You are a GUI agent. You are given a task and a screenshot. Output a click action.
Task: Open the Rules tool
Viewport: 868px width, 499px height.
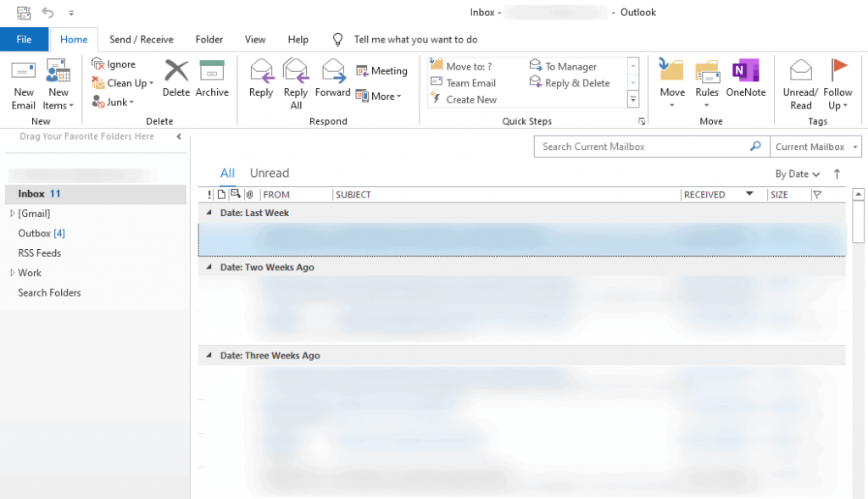706,83
